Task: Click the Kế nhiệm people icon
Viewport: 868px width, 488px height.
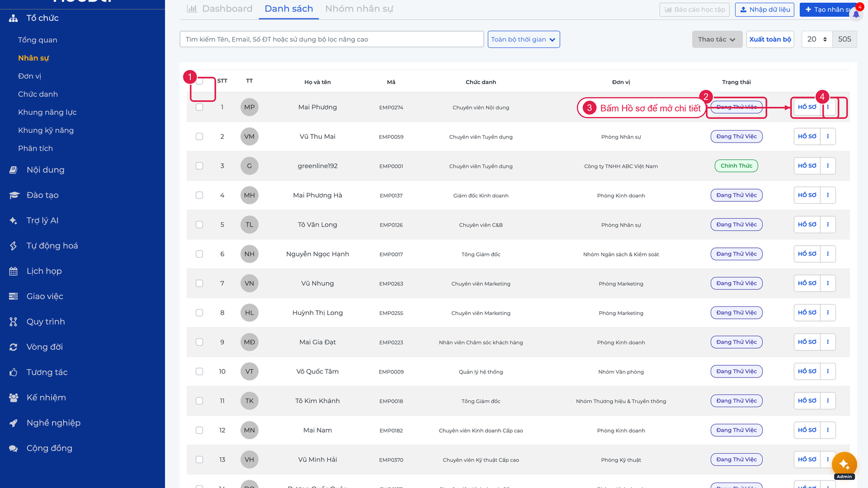Action: 14,397
